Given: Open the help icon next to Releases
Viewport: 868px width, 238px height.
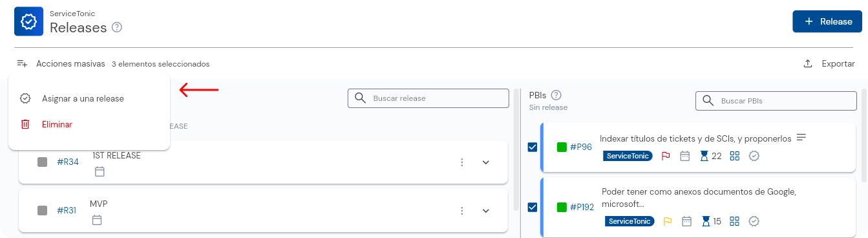Looking at the screenshot, I should coord(117,27).
